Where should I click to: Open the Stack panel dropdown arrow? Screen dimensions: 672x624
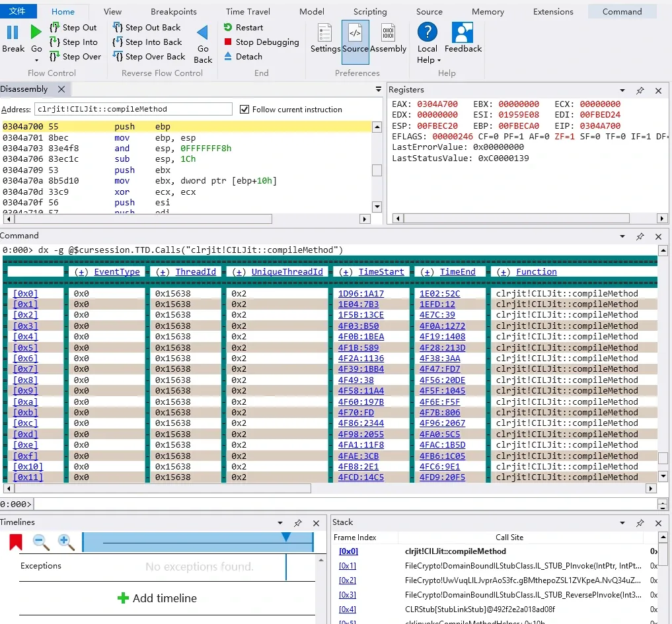click(x=622, y=523)
